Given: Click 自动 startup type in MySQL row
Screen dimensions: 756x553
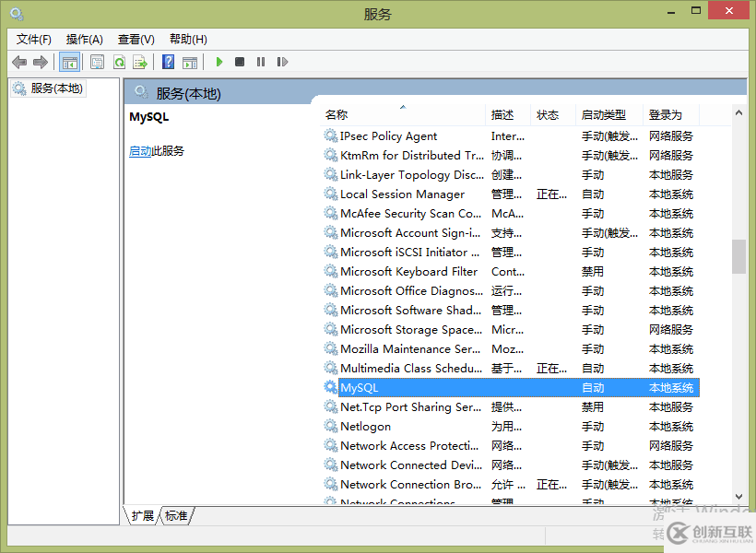Looking at the screenshot, I should pyautogui.click(x=593, y=388).
